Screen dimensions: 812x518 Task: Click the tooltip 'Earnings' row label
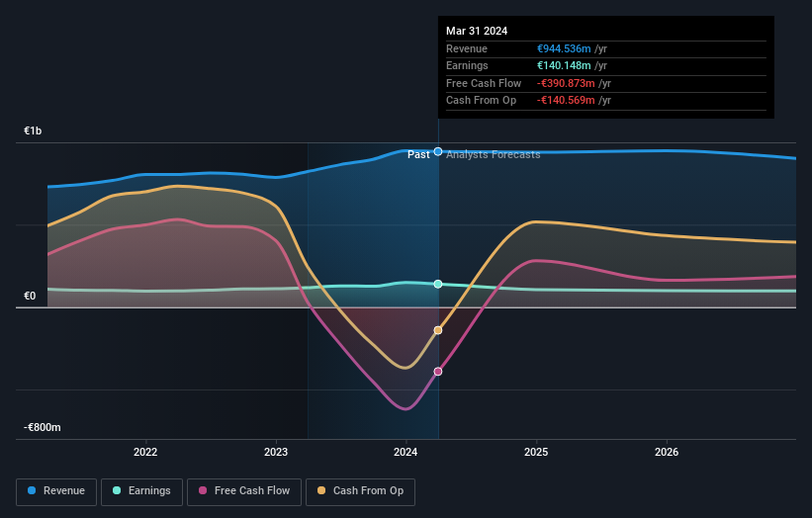pos(467,65)
